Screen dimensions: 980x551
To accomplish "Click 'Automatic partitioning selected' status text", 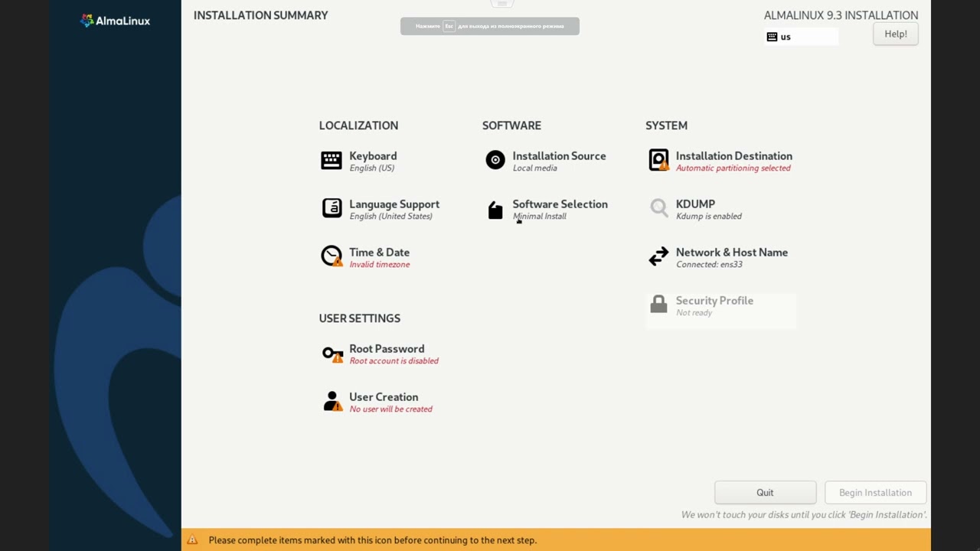I will [733, 168].
